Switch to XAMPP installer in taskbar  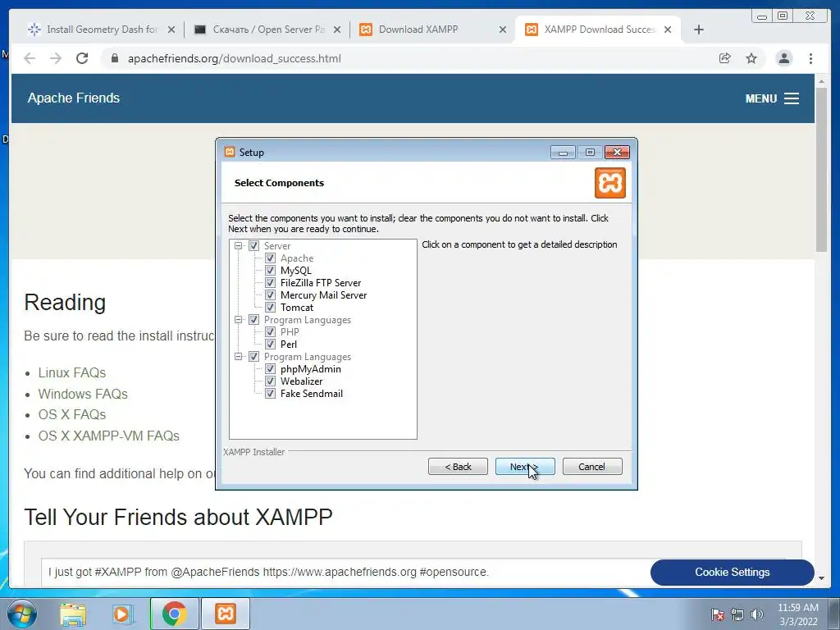tap(226, 614)
